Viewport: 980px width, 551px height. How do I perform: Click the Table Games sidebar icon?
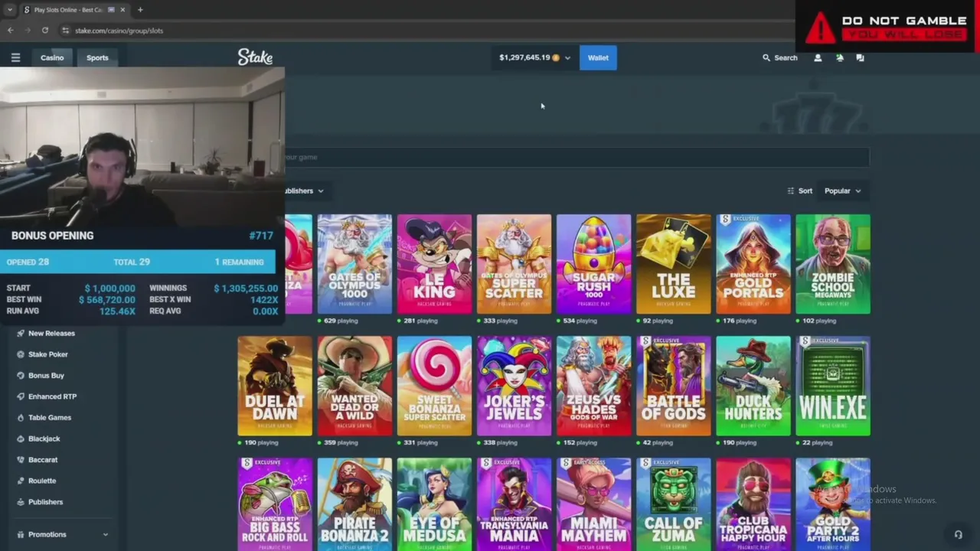(x=21, y=417)
